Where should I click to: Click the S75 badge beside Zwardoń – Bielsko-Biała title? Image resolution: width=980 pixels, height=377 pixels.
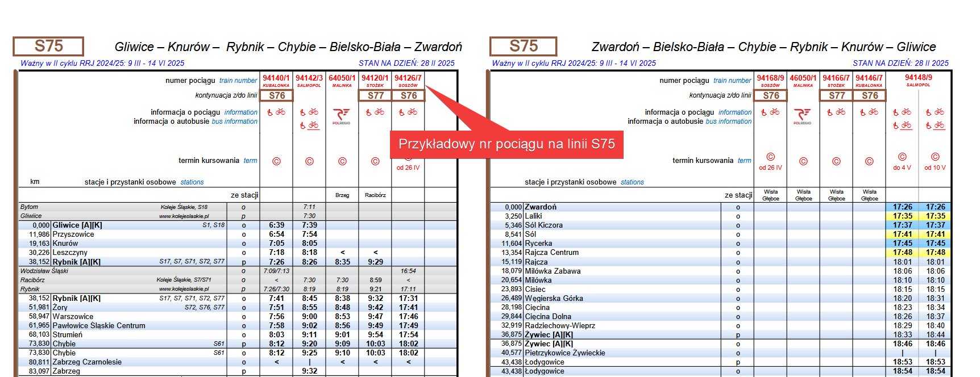pos(523,46)
